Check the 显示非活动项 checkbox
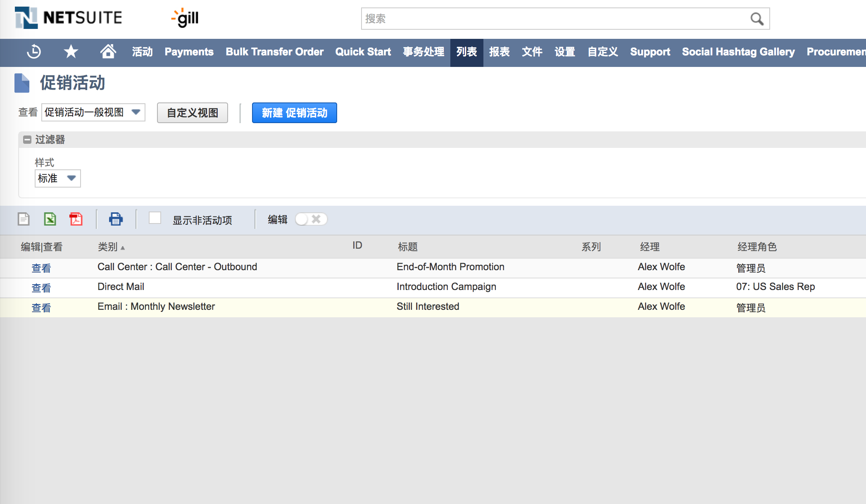866x504 pixels. pyautogui.click(x=155, y=218)
